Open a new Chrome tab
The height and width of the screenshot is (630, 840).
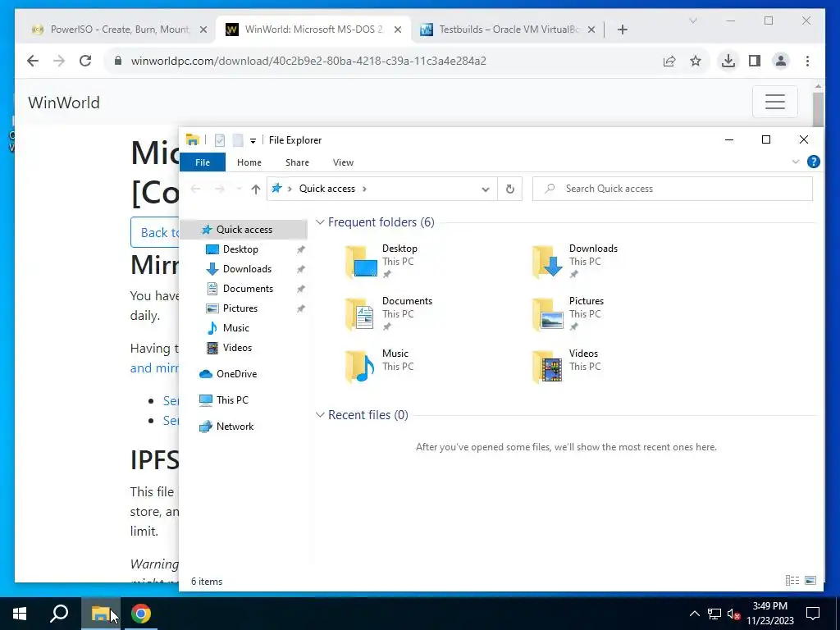click(x=622, y=30)
